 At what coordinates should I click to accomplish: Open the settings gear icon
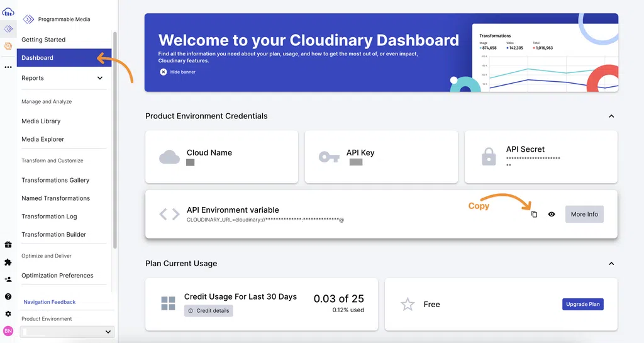[x=8, y=313]
